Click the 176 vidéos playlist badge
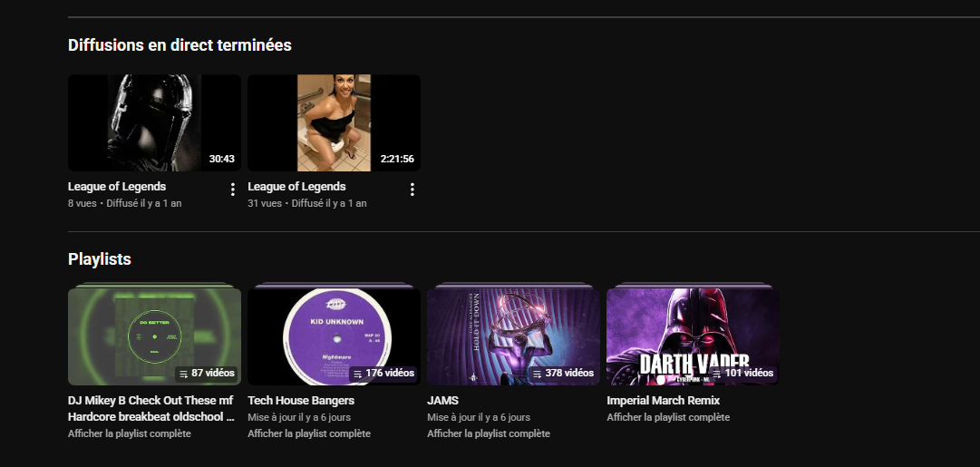Screen dimensions: 980x467 tap(383, 374)
